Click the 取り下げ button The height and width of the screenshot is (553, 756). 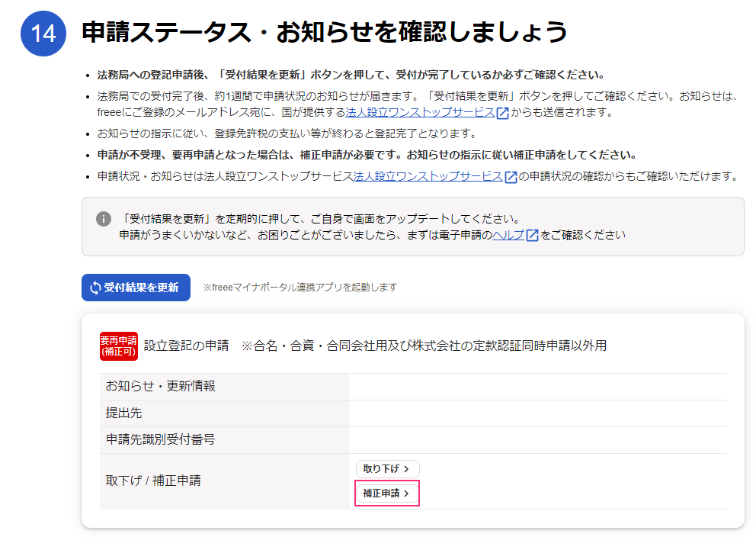click(388, 469)
